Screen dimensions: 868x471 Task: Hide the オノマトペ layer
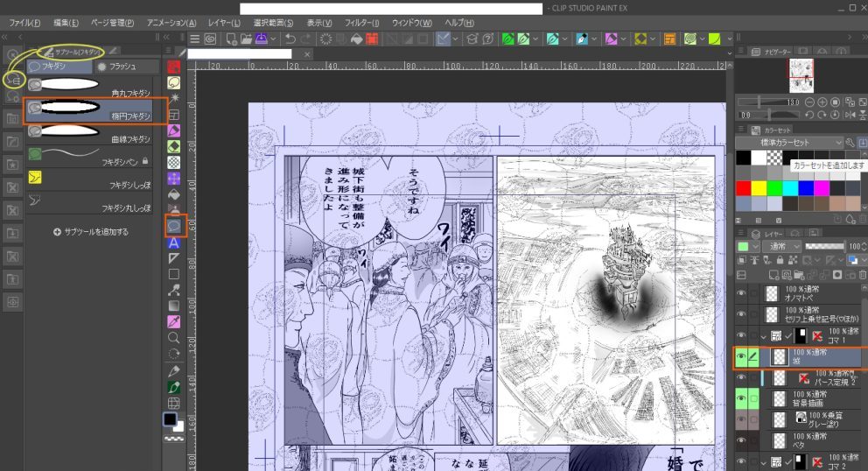pyautogui.click(x=741, y=293)
